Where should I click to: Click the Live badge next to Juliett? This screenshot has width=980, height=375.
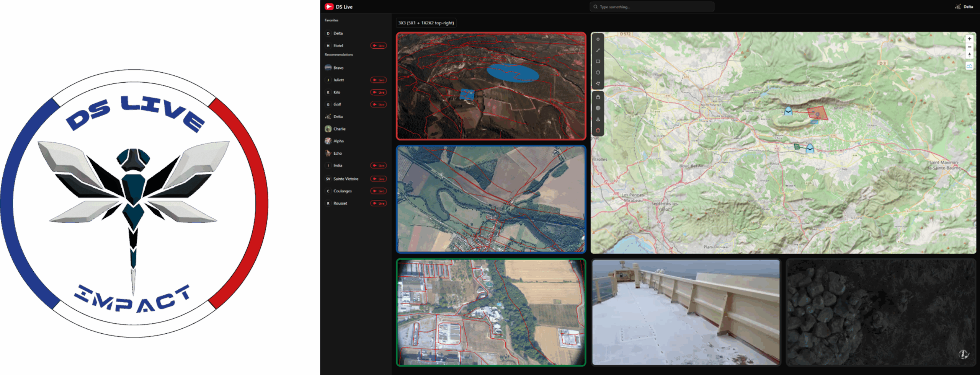click(378, 80)
